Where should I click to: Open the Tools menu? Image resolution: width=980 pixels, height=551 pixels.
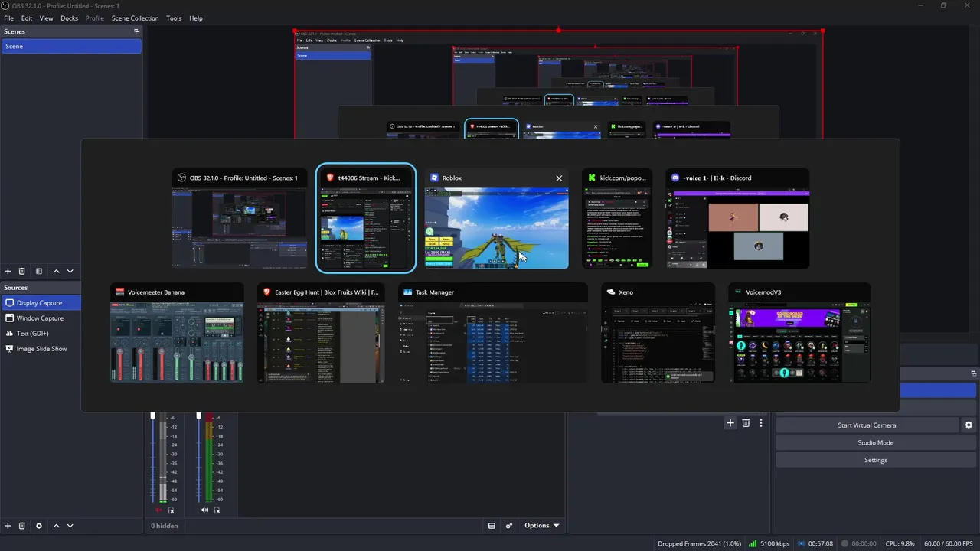pos(174,18)
